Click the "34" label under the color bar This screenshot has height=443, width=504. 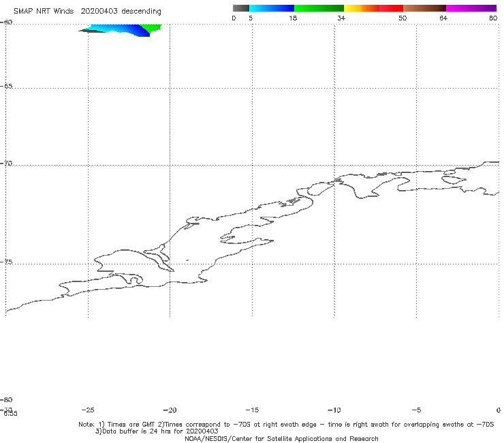341,18
